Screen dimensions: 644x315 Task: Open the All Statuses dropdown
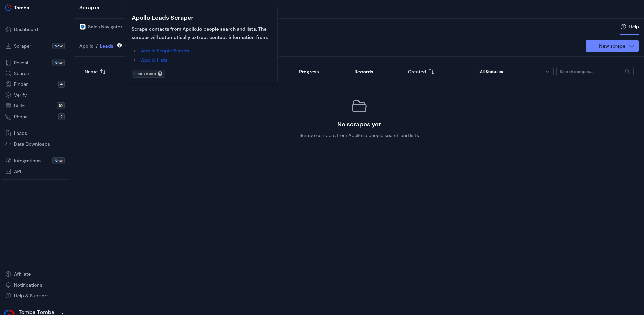pyautogui.click(x=514, y=72)
